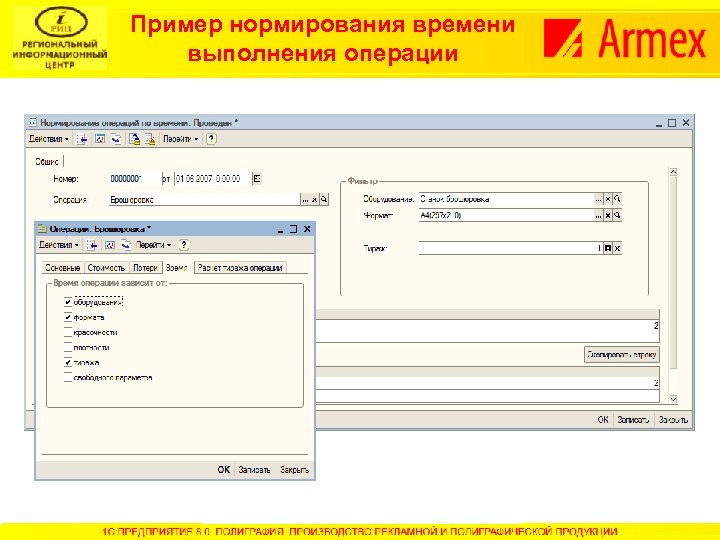Image resolution: width=720 pixels, height=540 pixels.
Task: Enable the красочности checkbox
Action: pyautogui.click(x=68, y=332)
